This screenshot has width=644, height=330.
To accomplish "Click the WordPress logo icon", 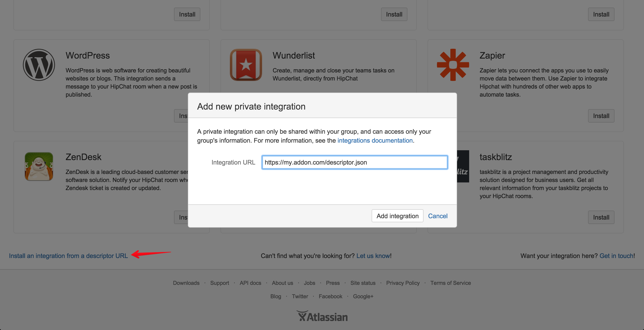I will (x=39, y=65).
